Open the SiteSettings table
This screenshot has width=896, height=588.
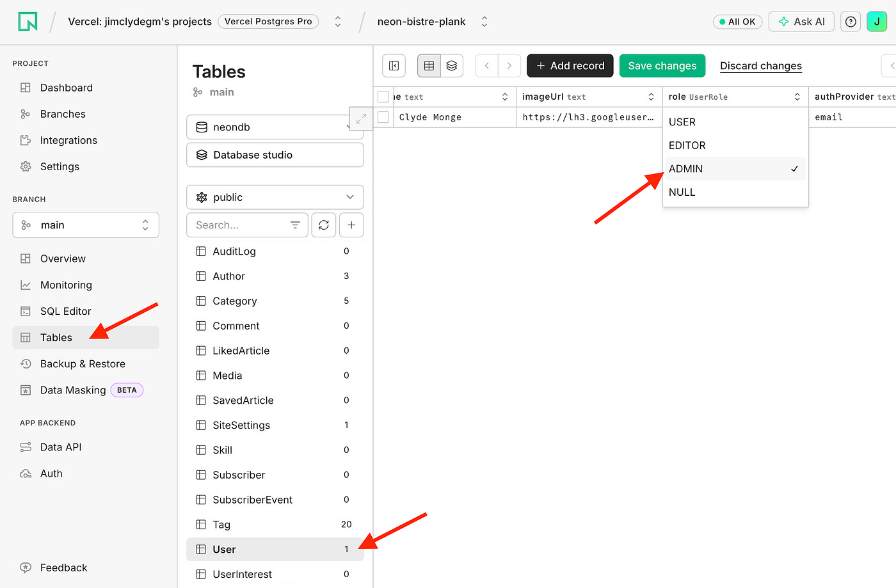(x=275, y=425)
